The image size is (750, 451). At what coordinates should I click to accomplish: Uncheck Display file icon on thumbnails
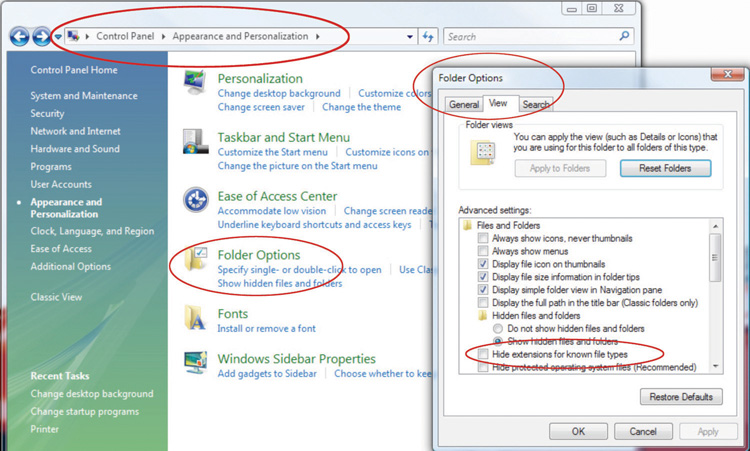[x=483, y=264]
